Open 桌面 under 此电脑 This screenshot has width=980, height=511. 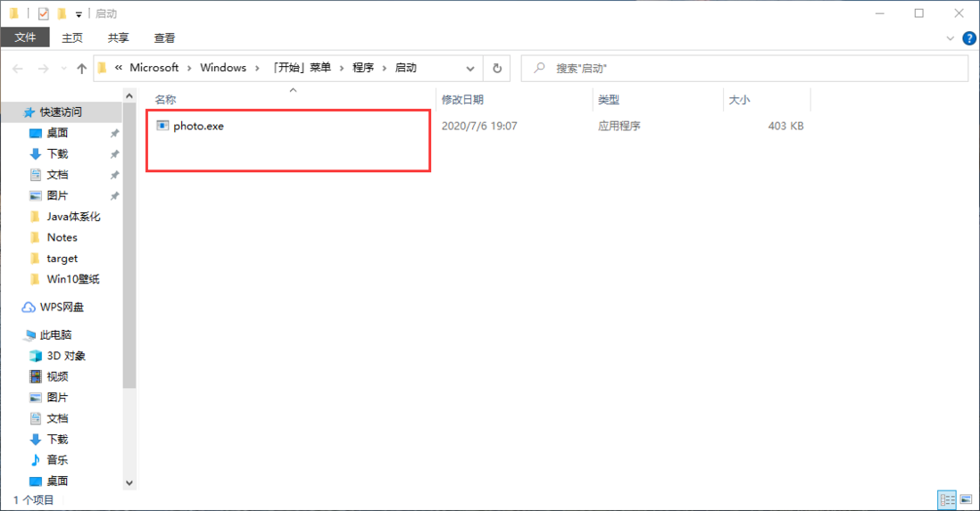(57, 481)
